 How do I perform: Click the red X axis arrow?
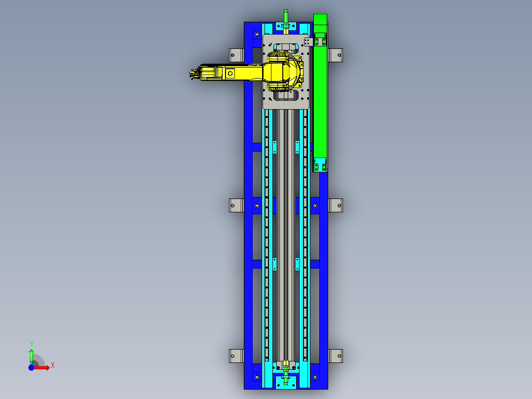pyautogui.click(x=48, y=366)
